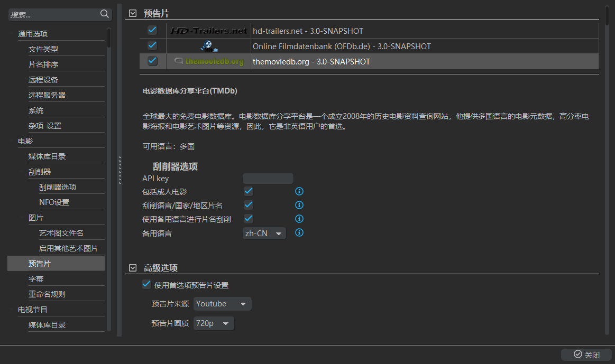Disable 使用首选项预告片设置 checkbox

click(146, 285)
